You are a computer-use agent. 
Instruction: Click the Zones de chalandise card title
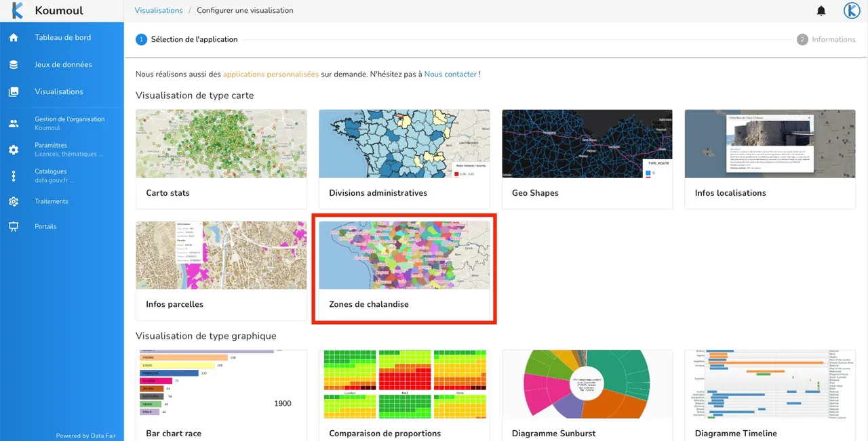(369, 305)
